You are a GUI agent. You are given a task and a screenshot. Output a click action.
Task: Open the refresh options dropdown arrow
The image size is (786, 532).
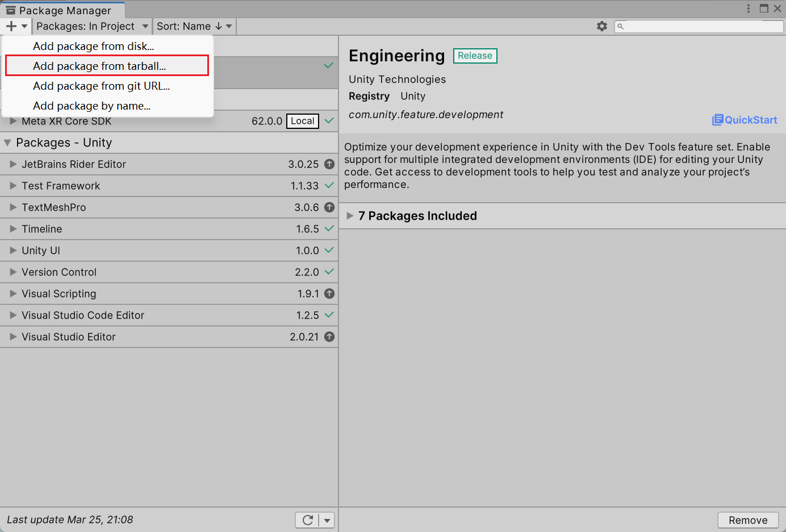(x=327, y=520)
